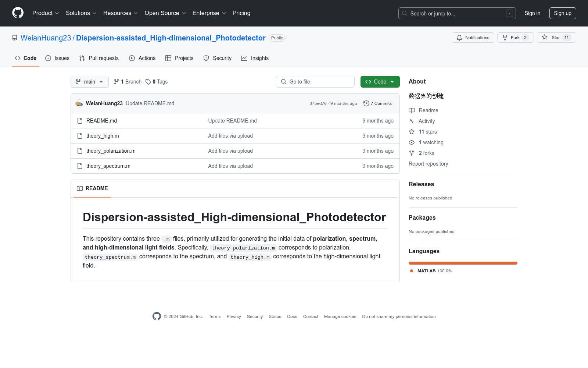Click the slash shortcut icon in search box

click(x=509, y=13)
